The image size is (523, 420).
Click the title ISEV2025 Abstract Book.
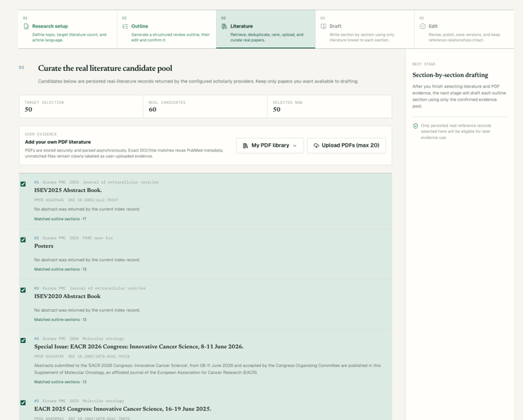[x=68, y=190]
